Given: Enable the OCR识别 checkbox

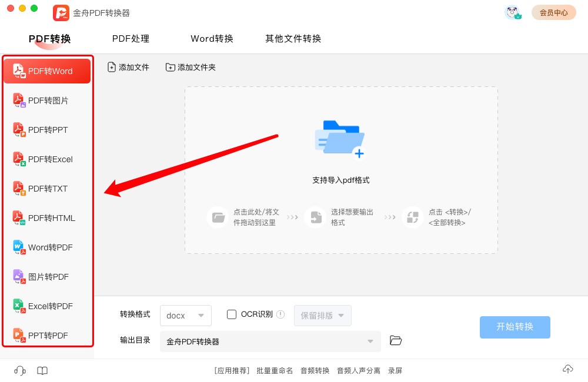Looking at the screenshot, I should (232, 314).
